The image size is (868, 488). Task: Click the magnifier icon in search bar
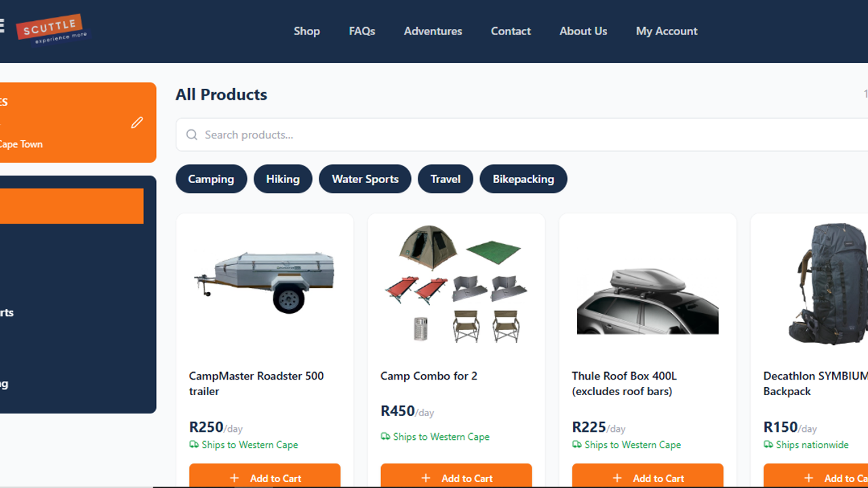192,135
